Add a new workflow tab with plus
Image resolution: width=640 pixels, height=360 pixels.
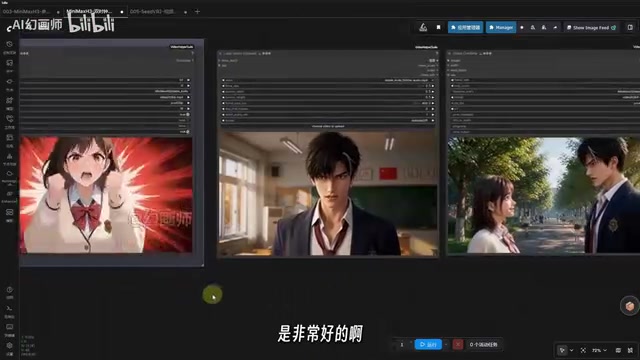pyautogui.click(x=197, y=12)
